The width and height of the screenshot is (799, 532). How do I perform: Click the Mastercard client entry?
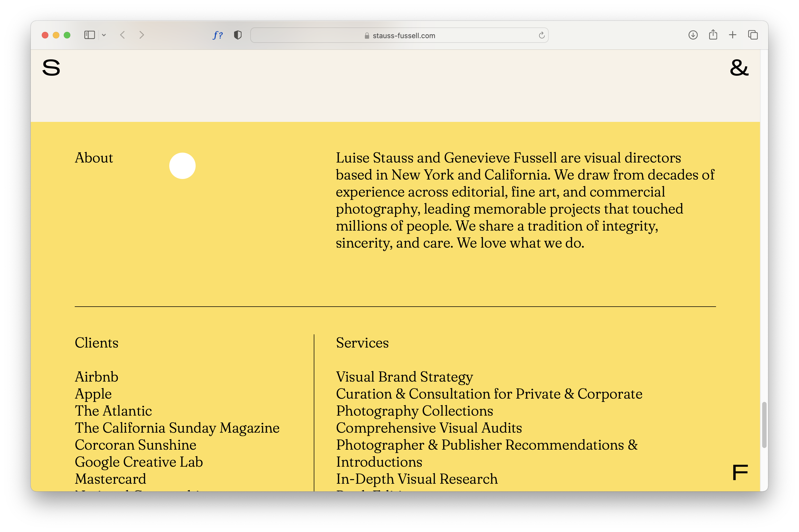pos(110,479)
